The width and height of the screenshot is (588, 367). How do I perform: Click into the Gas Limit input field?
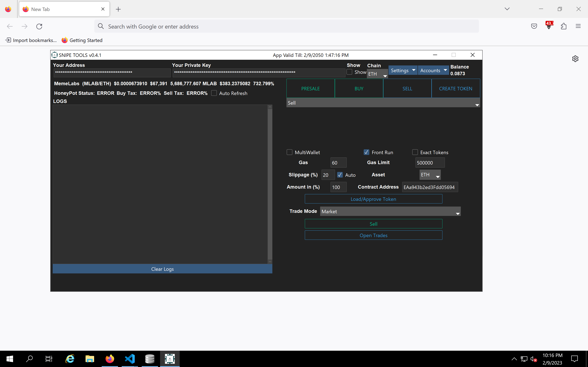coord(430,163)
